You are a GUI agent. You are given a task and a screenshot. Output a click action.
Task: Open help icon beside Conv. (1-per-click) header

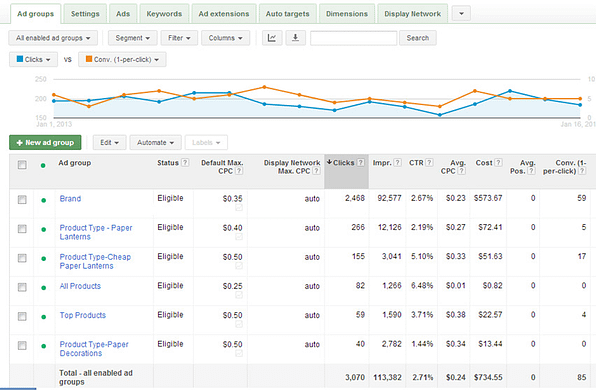582,171
